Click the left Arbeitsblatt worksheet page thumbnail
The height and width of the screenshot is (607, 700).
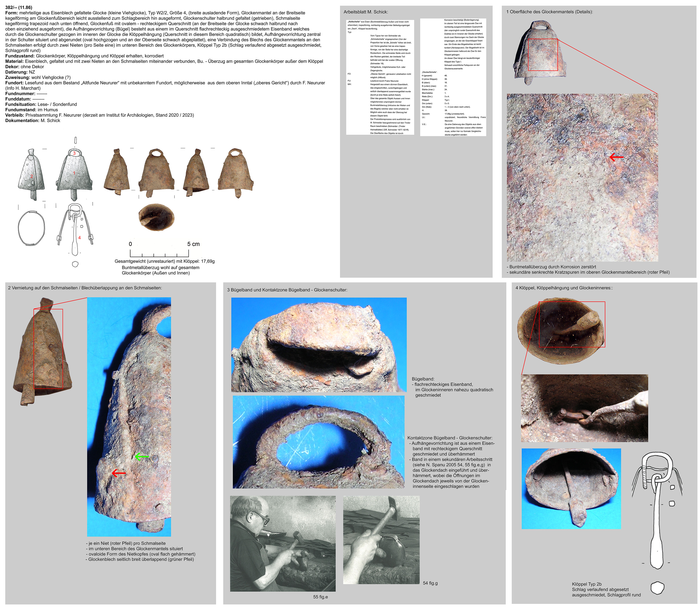pyautogui.click(x=380, y=77)
